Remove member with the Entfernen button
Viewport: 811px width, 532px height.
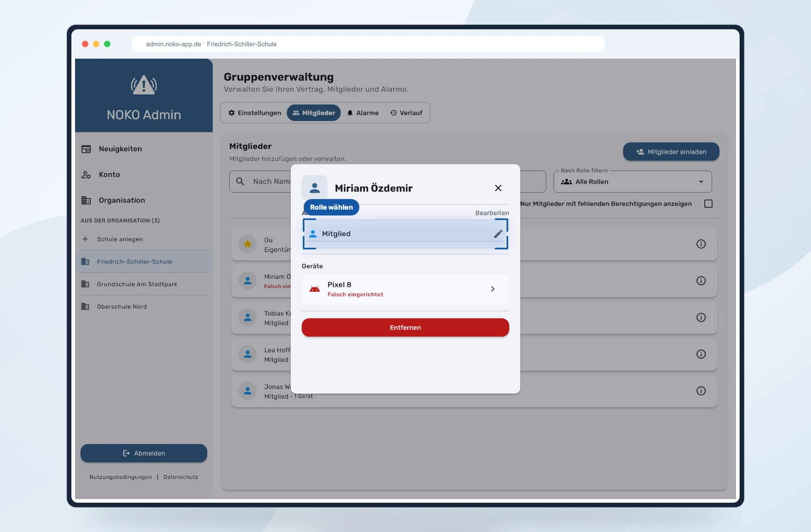point(405,327)
